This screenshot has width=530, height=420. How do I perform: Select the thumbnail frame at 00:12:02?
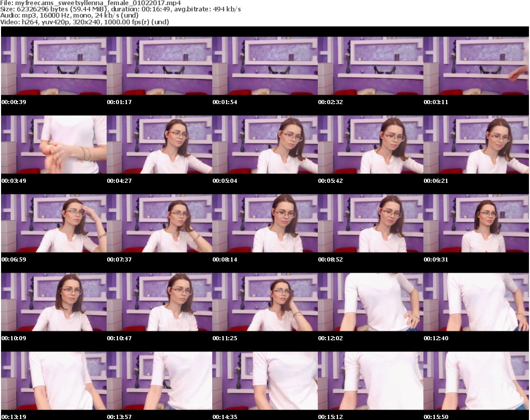[x=371, y=302]
